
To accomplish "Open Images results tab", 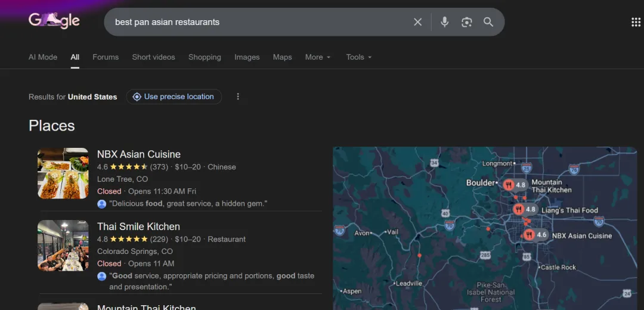I will pos(247,57).
